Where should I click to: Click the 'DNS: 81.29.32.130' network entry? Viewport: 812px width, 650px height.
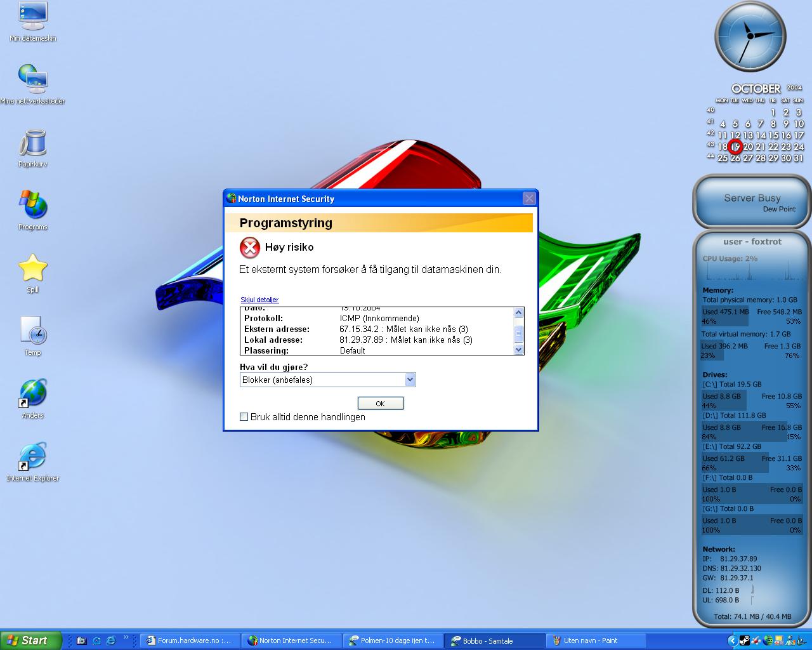pyautogui.click(x=732, y=568)
